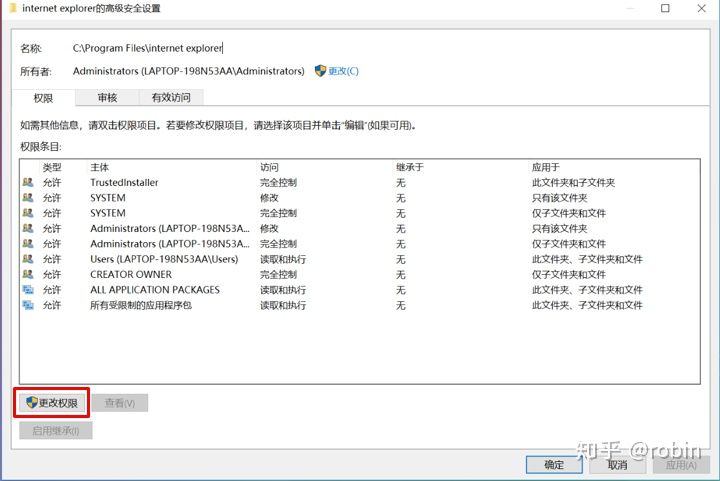Click the shield icon on the 更改权限 button

coord(32,403)
